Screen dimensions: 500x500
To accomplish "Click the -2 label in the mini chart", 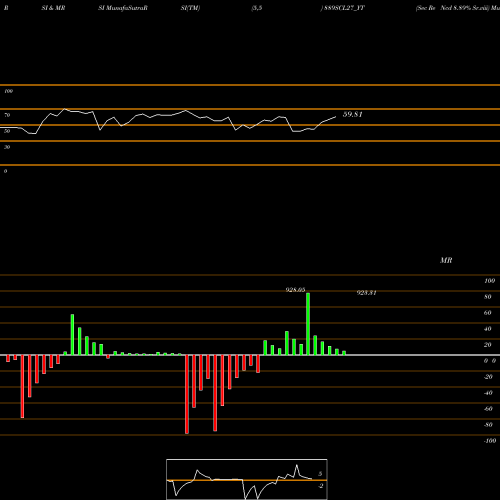I will 320,486.
